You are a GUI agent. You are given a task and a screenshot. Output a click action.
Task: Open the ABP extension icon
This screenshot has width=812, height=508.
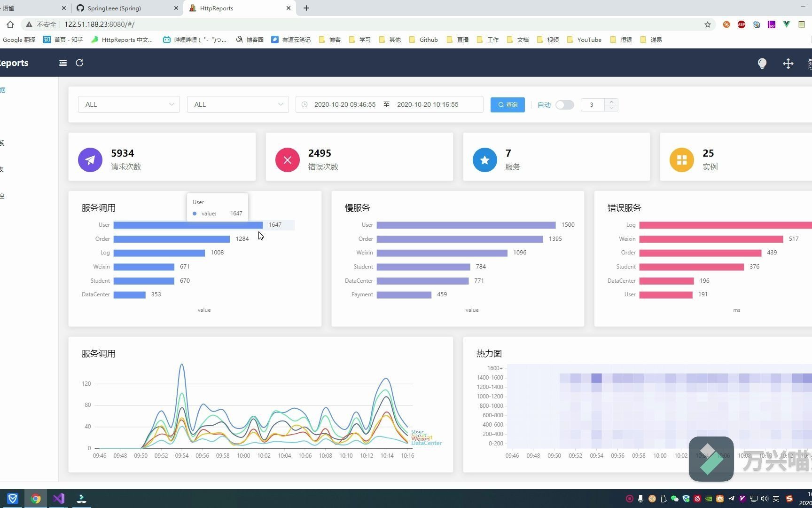(742, 24)
